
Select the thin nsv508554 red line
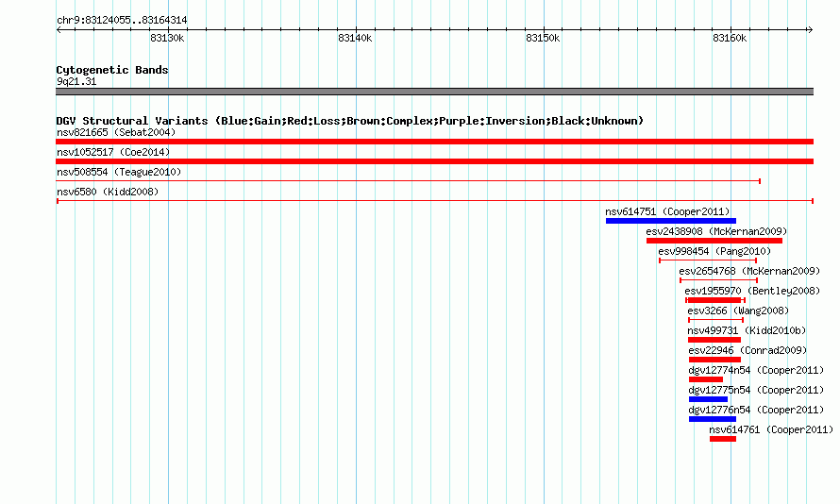[409, 181]
